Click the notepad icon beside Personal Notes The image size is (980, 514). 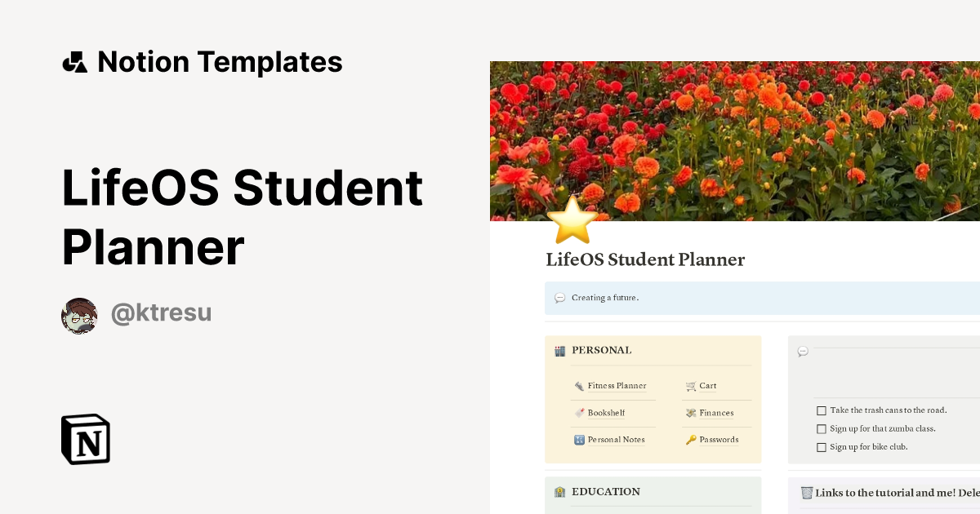pyautogui.click(x=578, y=439)
